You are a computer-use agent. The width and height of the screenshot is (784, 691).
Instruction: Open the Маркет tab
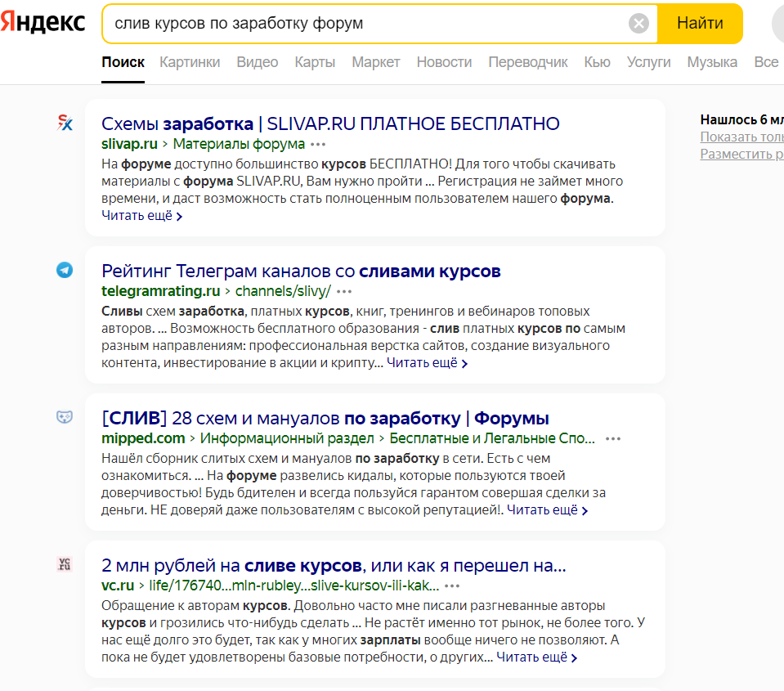376,62
